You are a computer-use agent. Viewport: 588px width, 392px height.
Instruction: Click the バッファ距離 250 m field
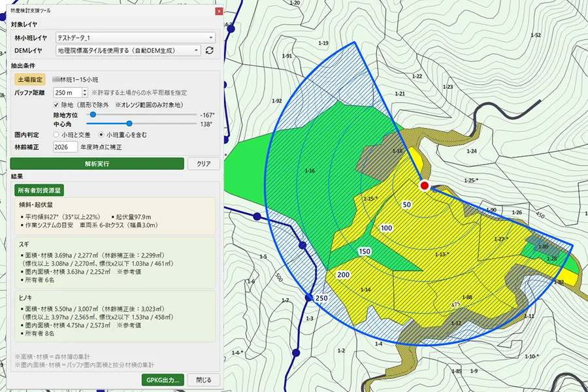click(67, 92)
